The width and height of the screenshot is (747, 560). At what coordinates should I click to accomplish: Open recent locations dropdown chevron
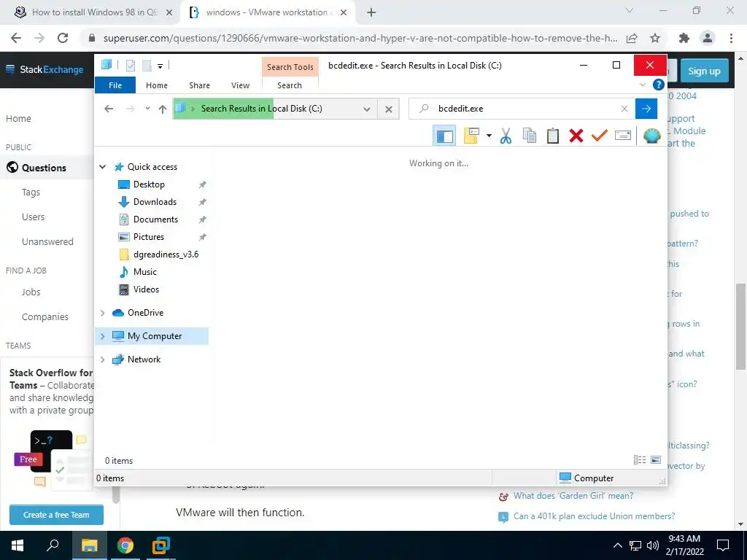(x=147, y=109)
